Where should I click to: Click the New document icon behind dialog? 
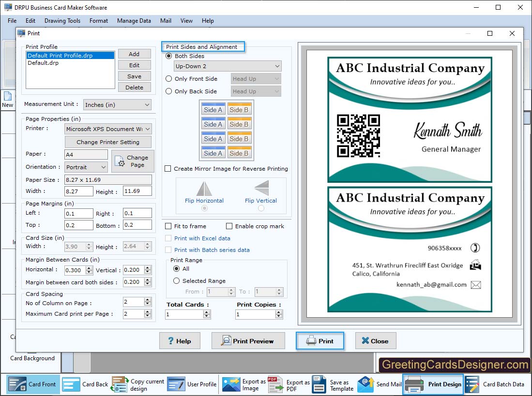point(7,97)
